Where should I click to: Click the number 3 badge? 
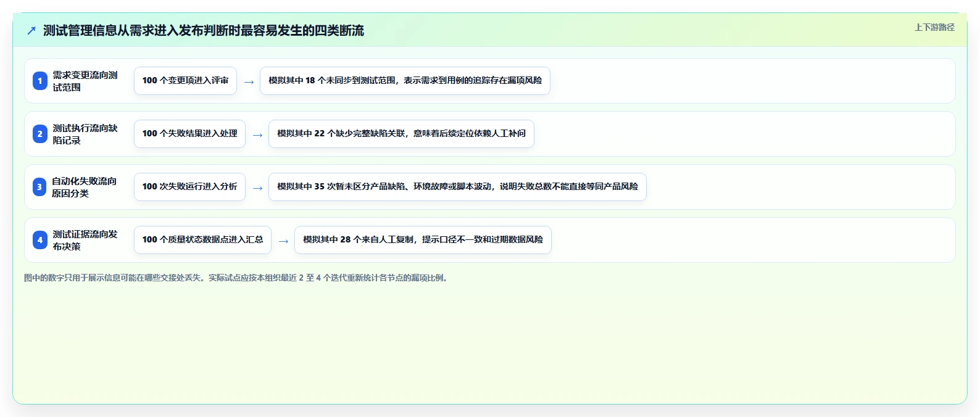pos(39,187)
